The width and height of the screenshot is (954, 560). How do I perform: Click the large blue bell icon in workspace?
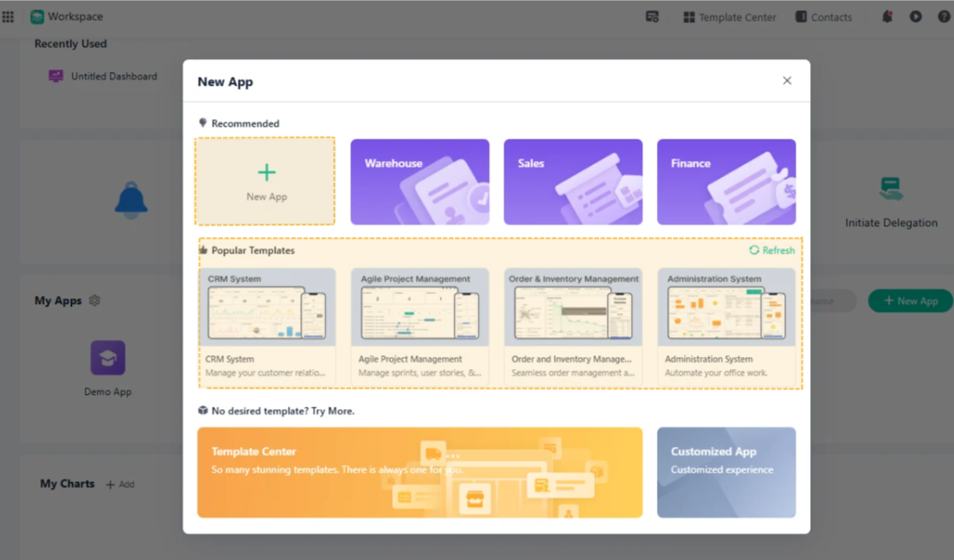(131, 200)
